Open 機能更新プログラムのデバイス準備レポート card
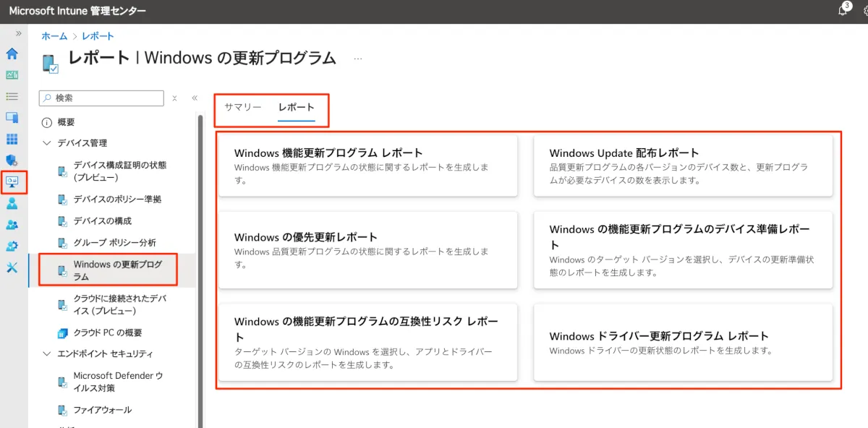Image resolution: width=868 pixels, height=428 pixels. pos(683,250)
